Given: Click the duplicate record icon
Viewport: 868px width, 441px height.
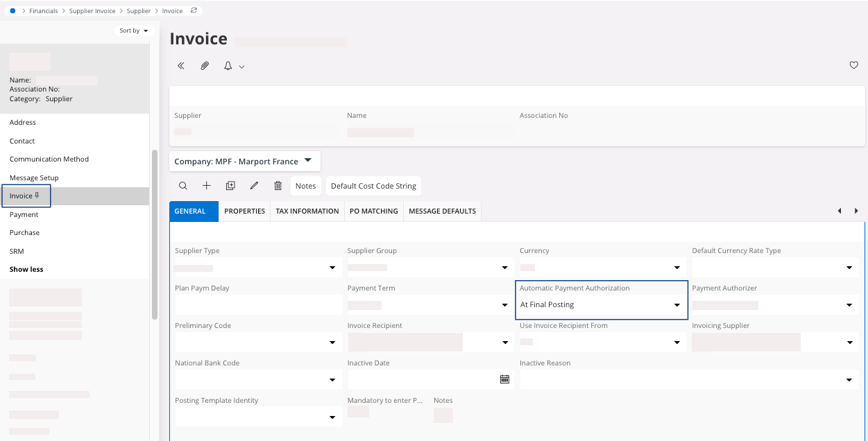Looking at the screenshot, I should click(x=230, y=186).
